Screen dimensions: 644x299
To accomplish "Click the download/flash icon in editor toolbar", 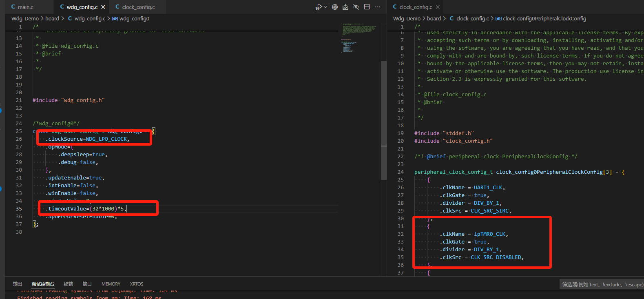I will pyautogui.click(x=345, y=7).
